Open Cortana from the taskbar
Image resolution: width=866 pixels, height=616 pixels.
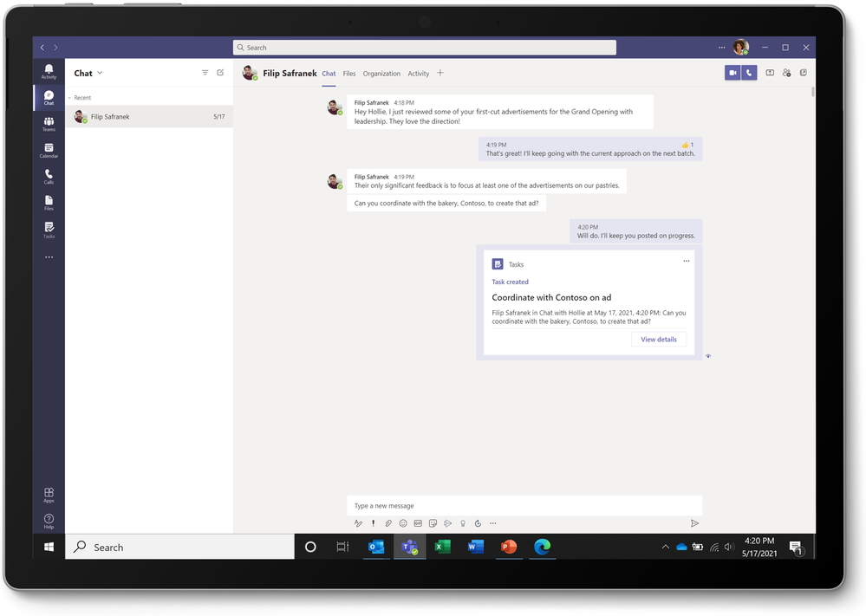[x=310, y=547]
